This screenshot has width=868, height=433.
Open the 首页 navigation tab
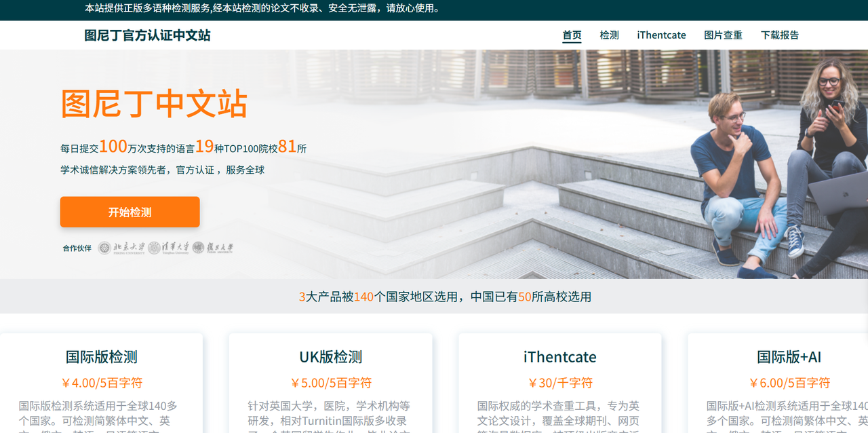pos(572,35)
